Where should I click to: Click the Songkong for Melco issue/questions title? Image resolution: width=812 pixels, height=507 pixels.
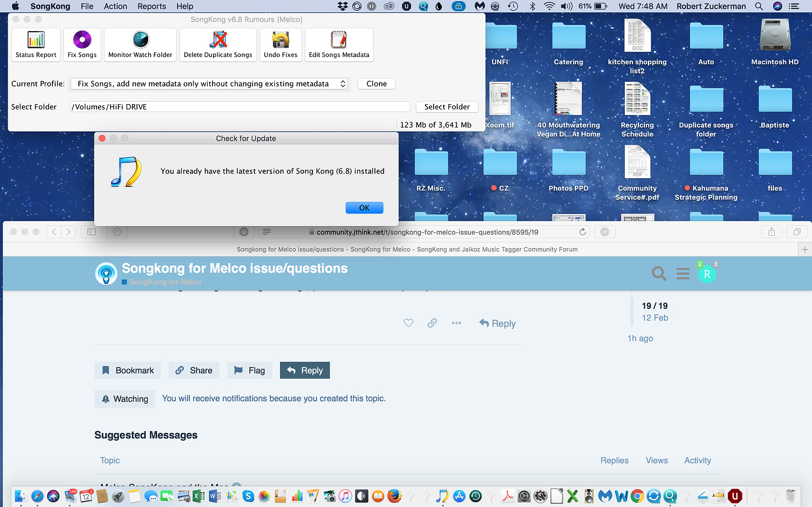pos(235,269)
